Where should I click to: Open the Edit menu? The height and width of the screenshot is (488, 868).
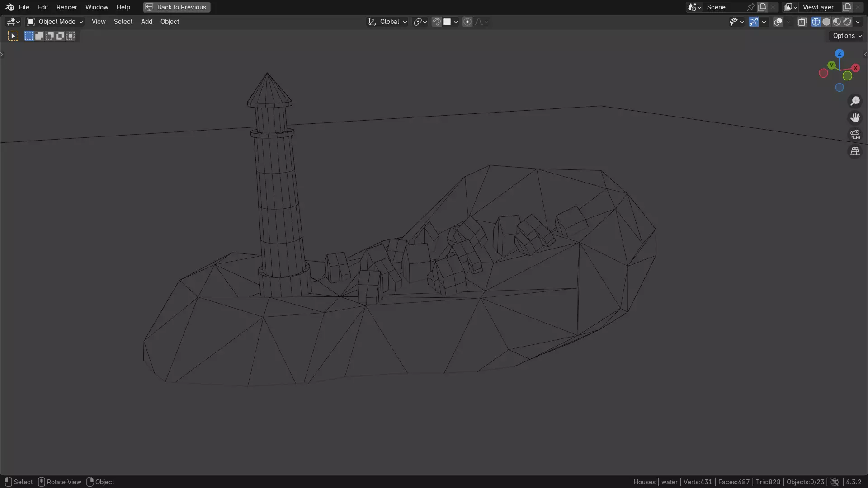tap(42, 7)
